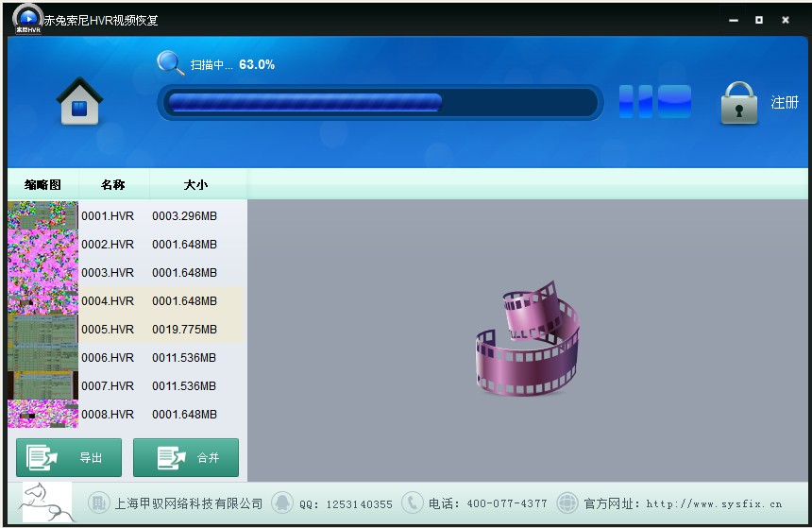Screen dimensions: 812x528
Task: Select file 0005.HVR
Action: [108, 330]
